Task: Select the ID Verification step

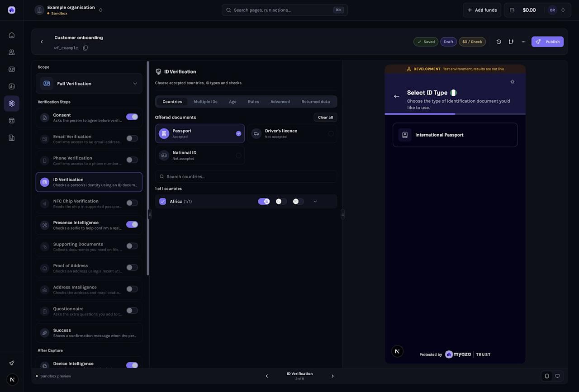Action: 89,182
